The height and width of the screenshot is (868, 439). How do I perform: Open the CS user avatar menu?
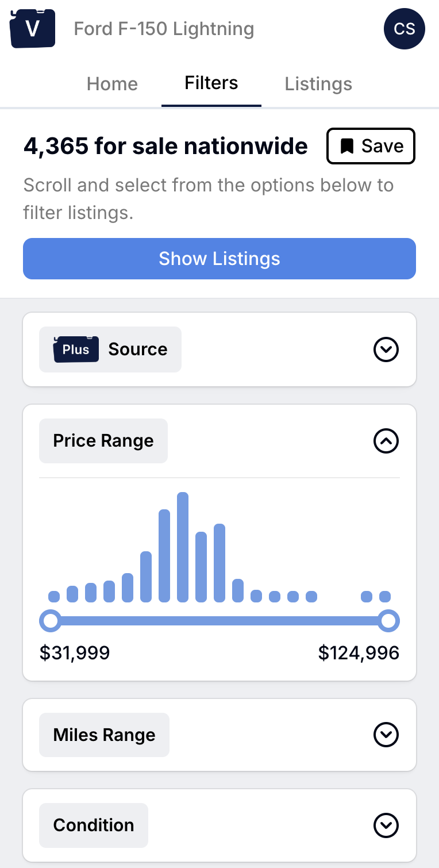[x=405, y=29]
